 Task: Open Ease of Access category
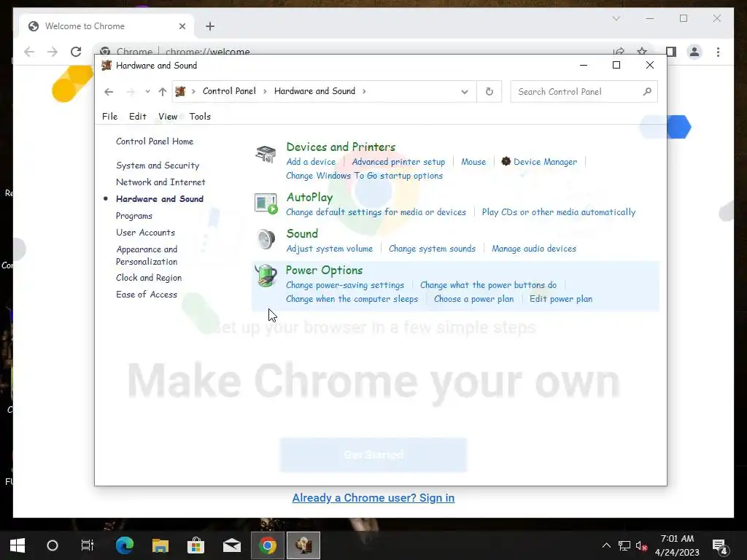pyautogui.click(x=146, y=295)
